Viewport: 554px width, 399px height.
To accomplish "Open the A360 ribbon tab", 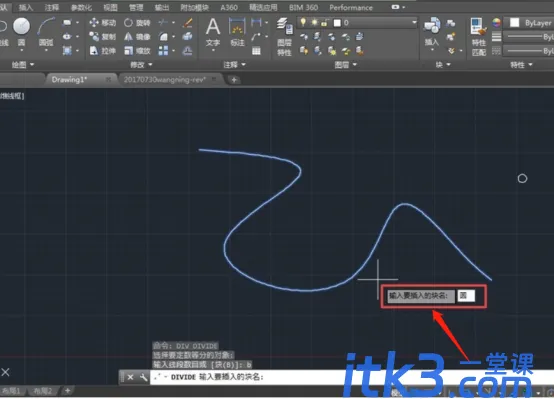I will point(229,7).
